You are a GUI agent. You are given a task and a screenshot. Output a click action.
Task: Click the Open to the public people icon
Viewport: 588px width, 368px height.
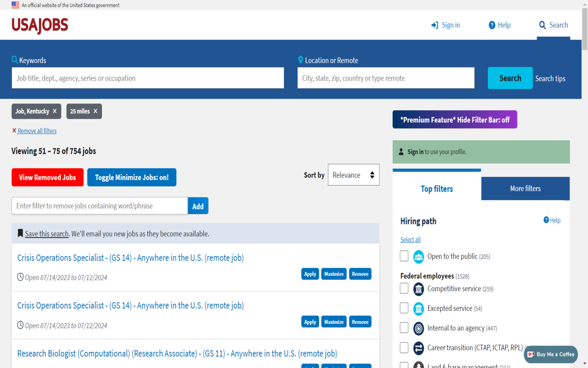point(418,257)
